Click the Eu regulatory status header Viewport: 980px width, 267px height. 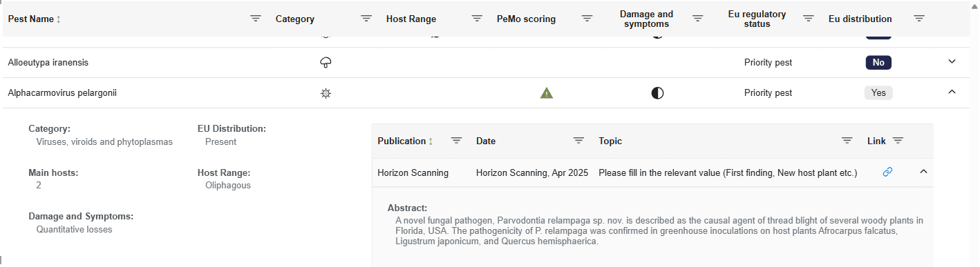point(757,19)
